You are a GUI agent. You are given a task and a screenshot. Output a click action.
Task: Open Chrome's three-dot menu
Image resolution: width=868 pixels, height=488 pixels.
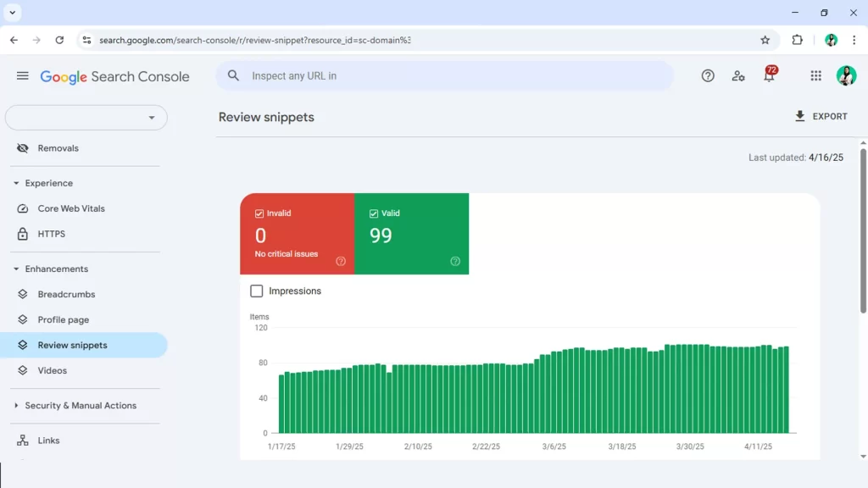click(854, 40)
